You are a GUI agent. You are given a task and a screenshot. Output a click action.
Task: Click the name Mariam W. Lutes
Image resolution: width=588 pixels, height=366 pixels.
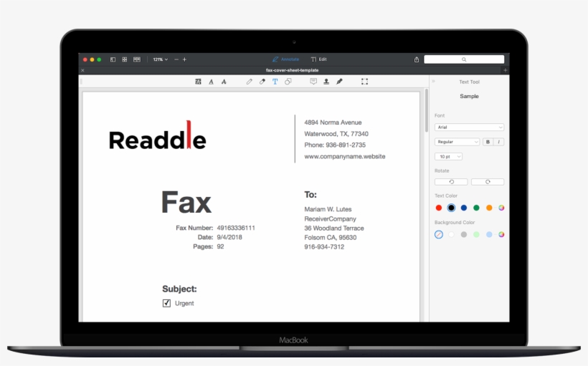coord(328,209)
